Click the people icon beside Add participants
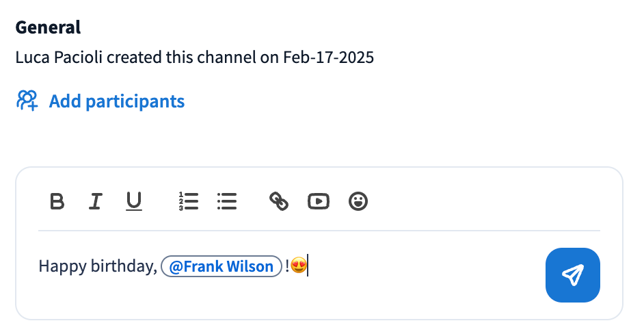This screenshot has width=644, height=334. point(27,101)
